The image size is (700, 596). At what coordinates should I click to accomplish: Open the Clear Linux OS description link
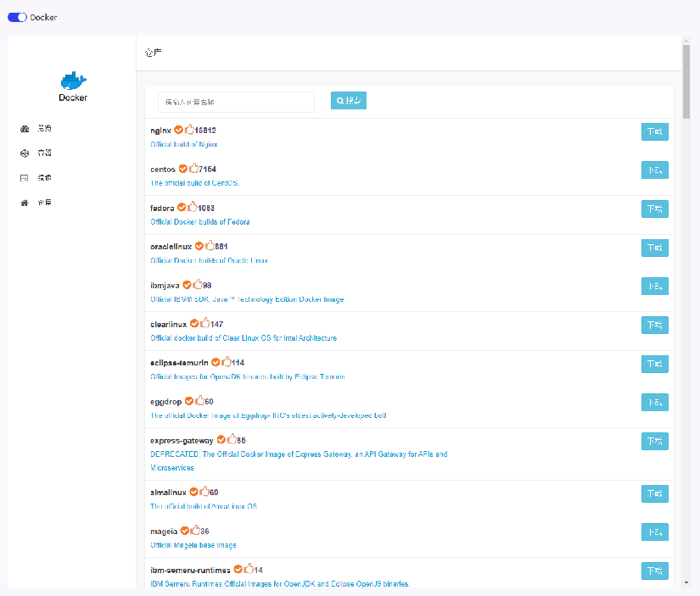(x=244, y=338)
